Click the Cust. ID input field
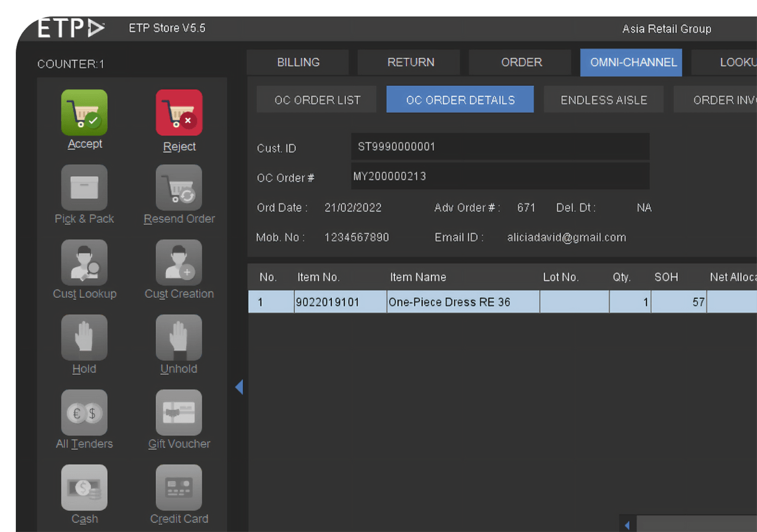The height and width of the screenshot is (532, 757). click(500, 147)
